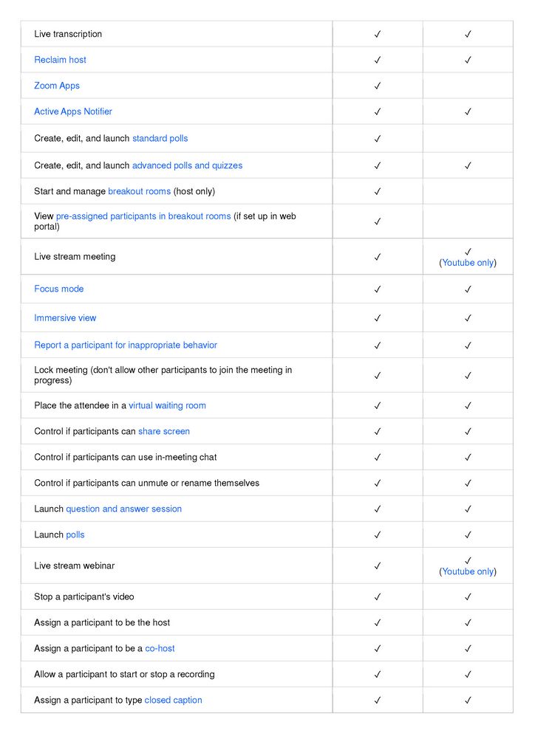The height and width of the screenshot is (756, 535).
Task: Click the 'breakout rooms' link in the host-only row
Action: 139,191
